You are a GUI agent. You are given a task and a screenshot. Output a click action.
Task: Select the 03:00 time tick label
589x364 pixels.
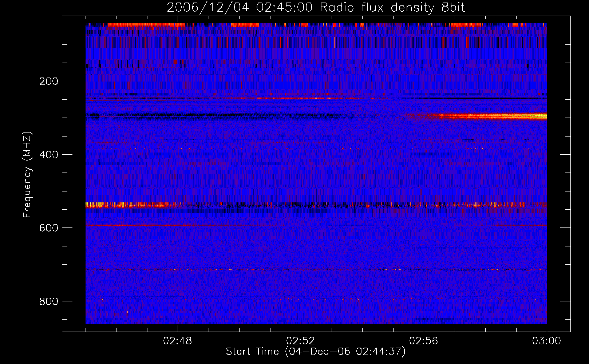tap(546, 341)
